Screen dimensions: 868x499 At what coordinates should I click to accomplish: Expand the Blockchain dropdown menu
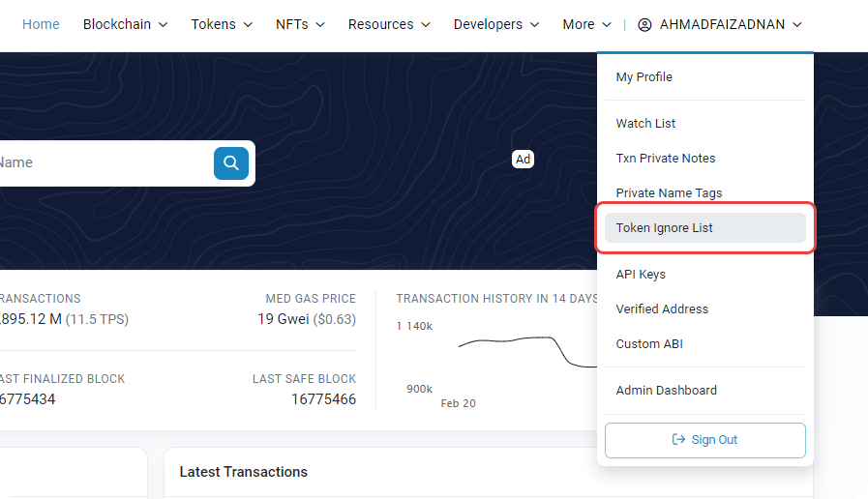[x=125, y=24]
